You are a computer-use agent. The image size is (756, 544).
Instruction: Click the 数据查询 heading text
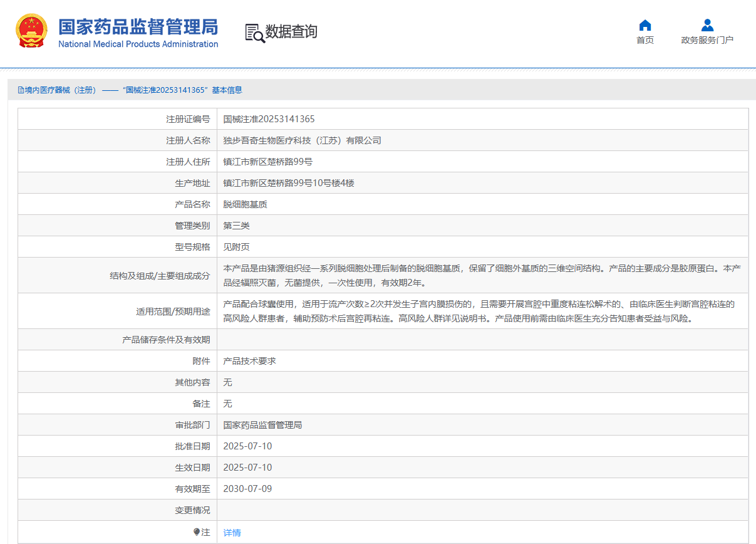291,32
